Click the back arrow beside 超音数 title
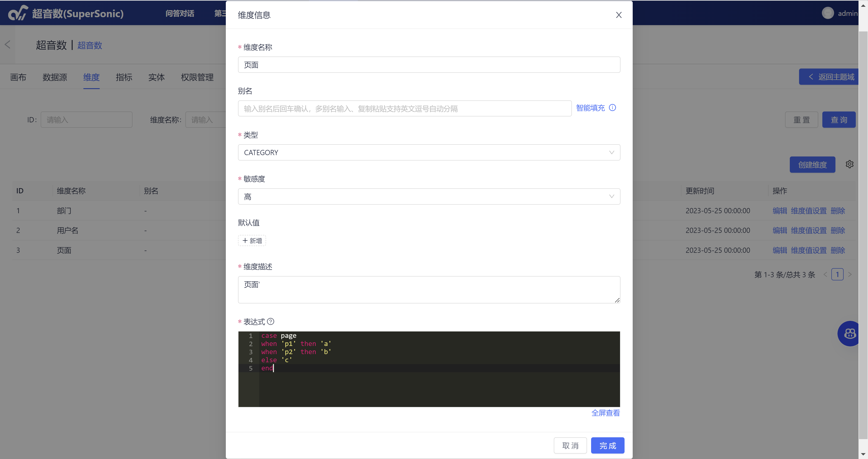This screenshot has width=868, height=459. [x=7, y=45]
